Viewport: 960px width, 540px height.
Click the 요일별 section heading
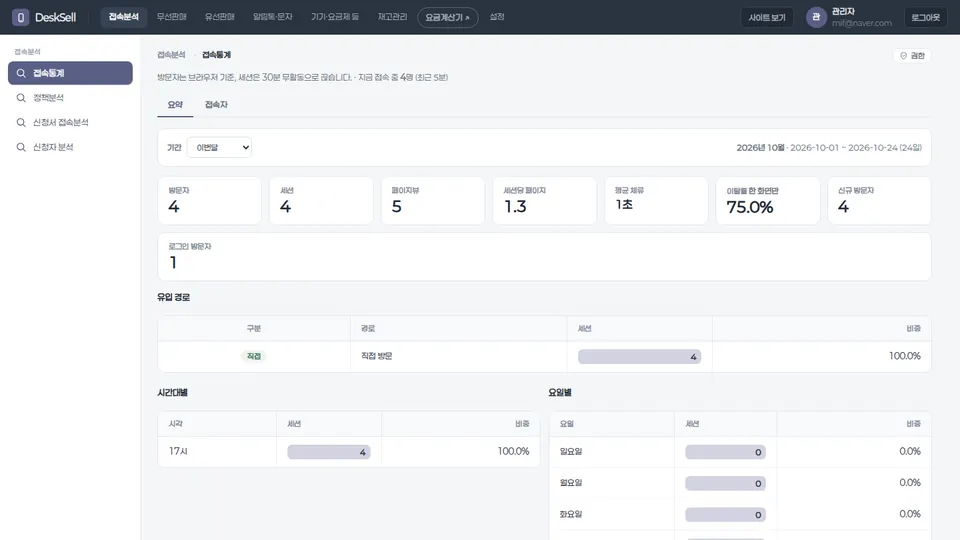tap(560, 393)
